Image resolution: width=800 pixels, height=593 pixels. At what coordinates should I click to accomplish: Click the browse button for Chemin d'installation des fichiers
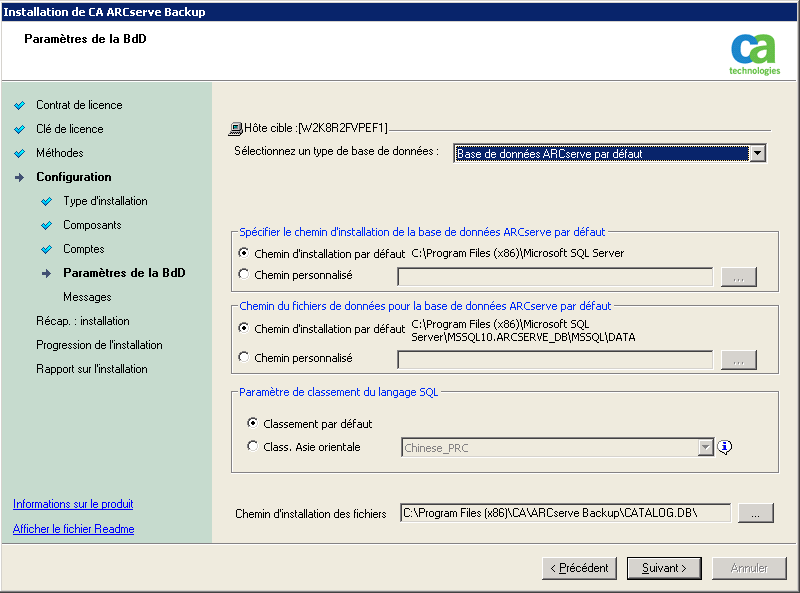[755, 512]
